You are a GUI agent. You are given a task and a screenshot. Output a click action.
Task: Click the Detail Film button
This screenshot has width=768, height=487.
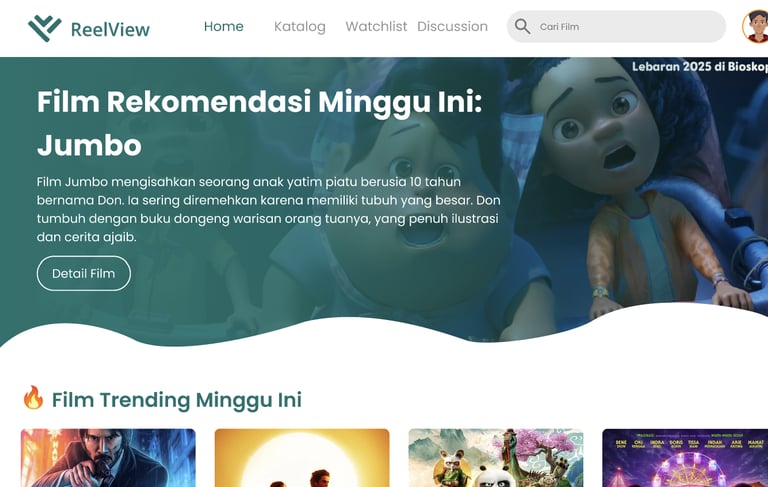coord(84,273)
